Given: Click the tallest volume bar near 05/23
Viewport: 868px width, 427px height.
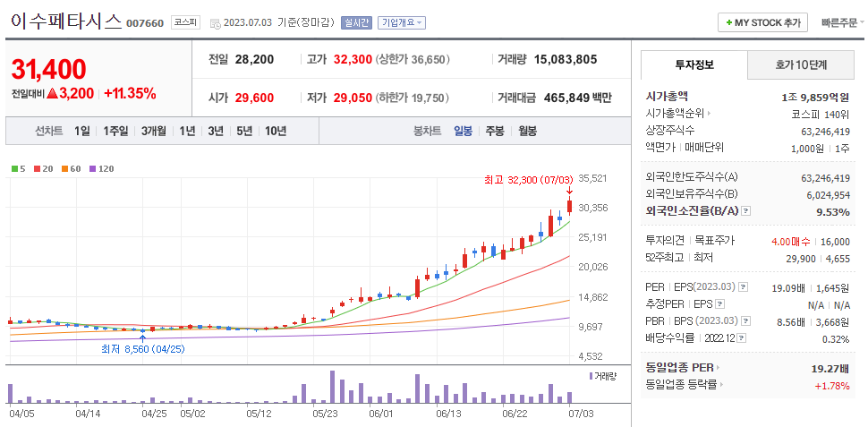Looking at the screenshot, I should pyautogui.click(x=333, y=387).
